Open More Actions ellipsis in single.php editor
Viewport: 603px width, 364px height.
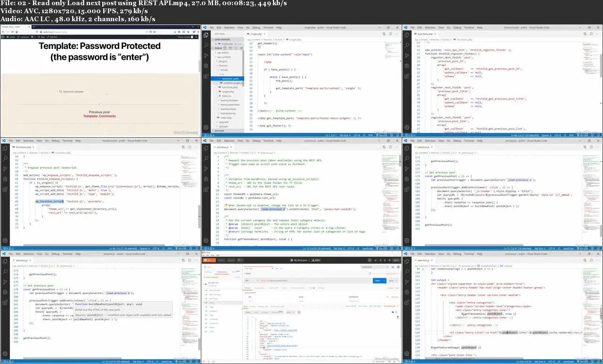coord(397,34)
